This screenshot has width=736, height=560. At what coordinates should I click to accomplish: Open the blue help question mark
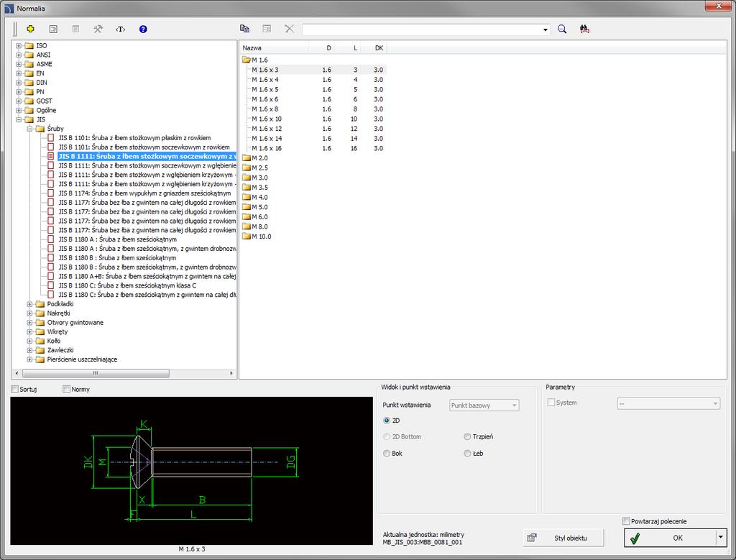click(x=143, y=29)
